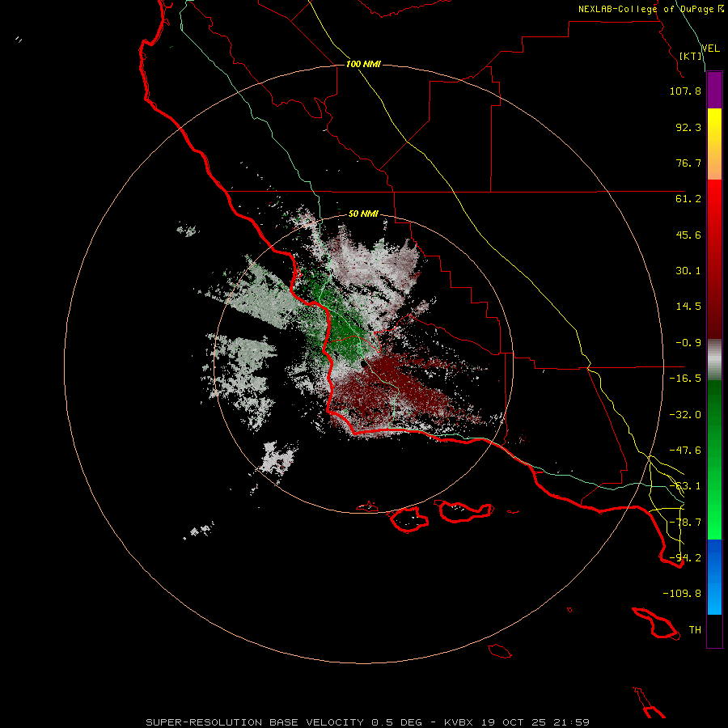Click the VEL label above the color scale
728x728 pixels.
coord(710,49)
